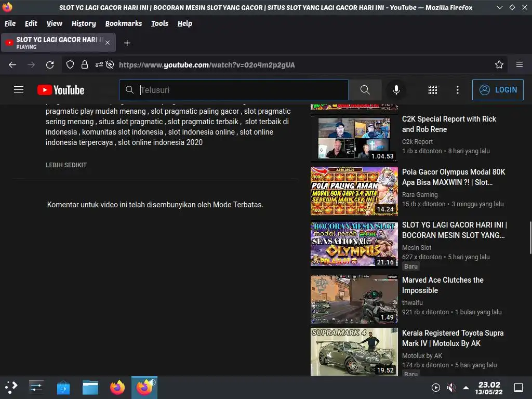
Task: Go to YouTube home via logo
Action: [61, 90]
